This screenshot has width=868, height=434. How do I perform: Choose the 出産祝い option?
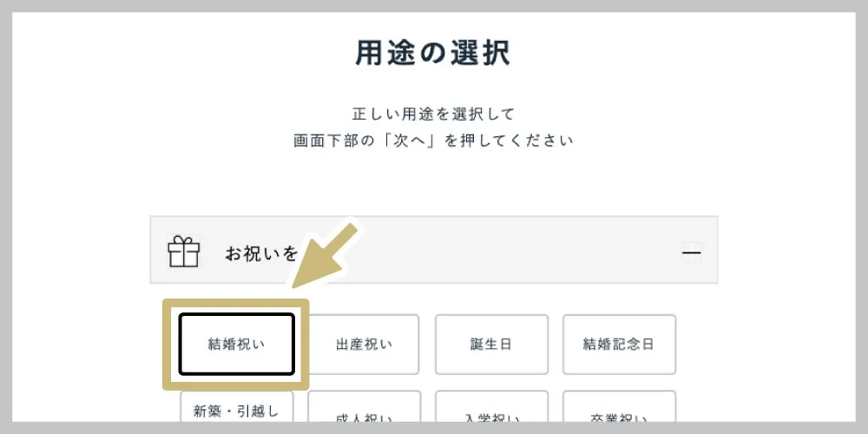coord(364,344)
